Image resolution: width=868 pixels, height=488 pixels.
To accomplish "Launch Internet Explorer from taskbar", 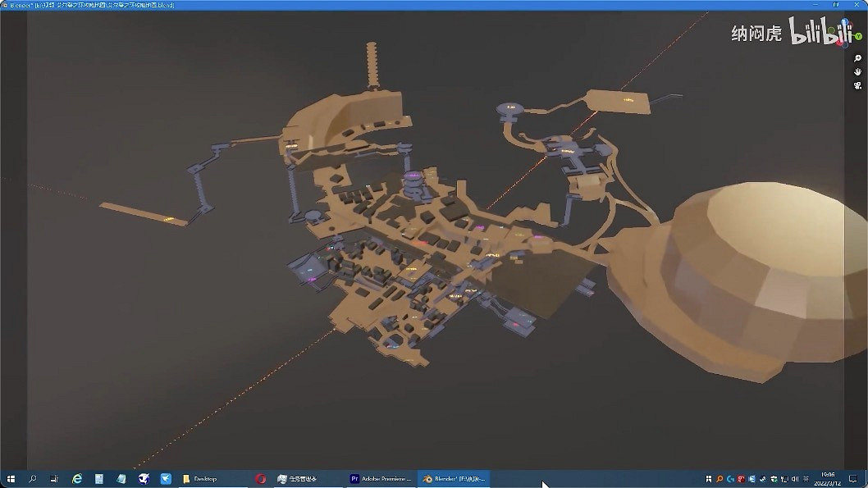I will (x=77, y=478).
